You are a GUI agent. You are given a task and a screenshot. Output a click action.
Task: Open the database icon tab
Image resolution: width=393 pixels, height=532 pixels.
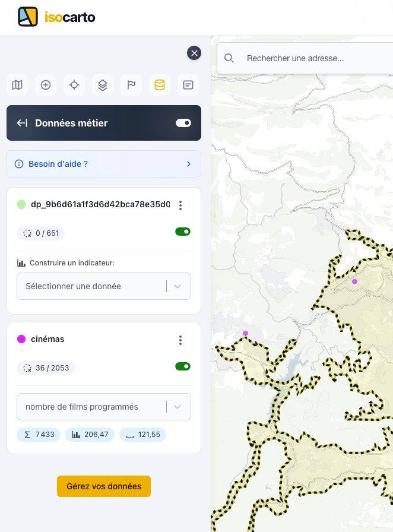[x=160, y=85]
